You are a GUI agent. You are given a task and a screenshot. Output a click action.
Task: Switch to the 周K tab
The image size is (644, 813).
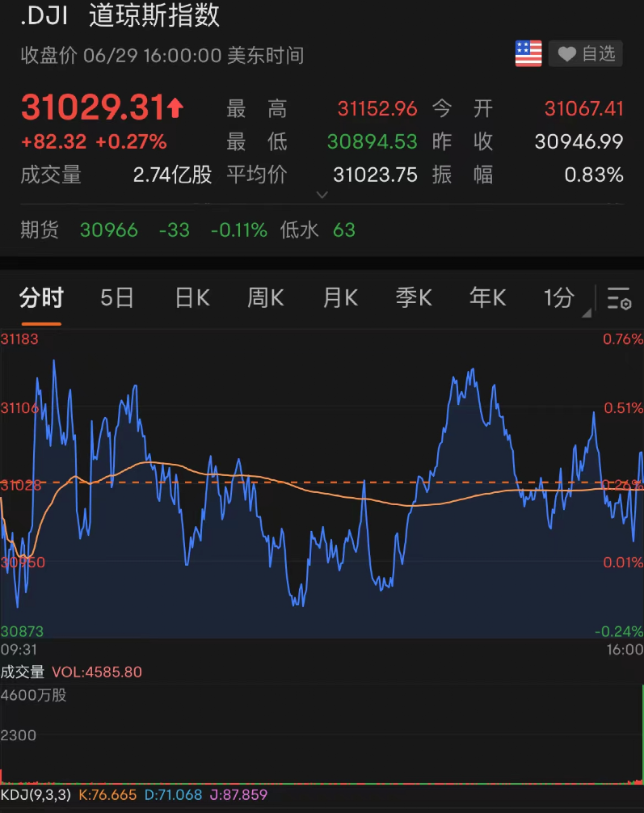coord(266,298)
